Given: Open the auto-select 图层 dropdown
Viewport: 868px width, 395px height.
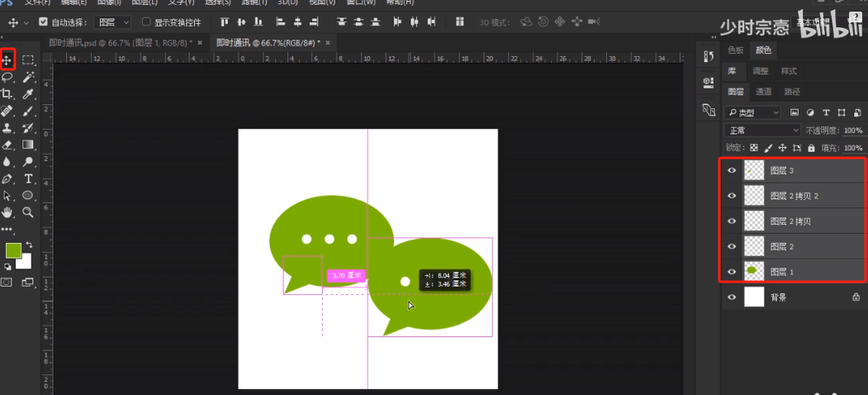Looking at the screenshot, I should (112, 22).
